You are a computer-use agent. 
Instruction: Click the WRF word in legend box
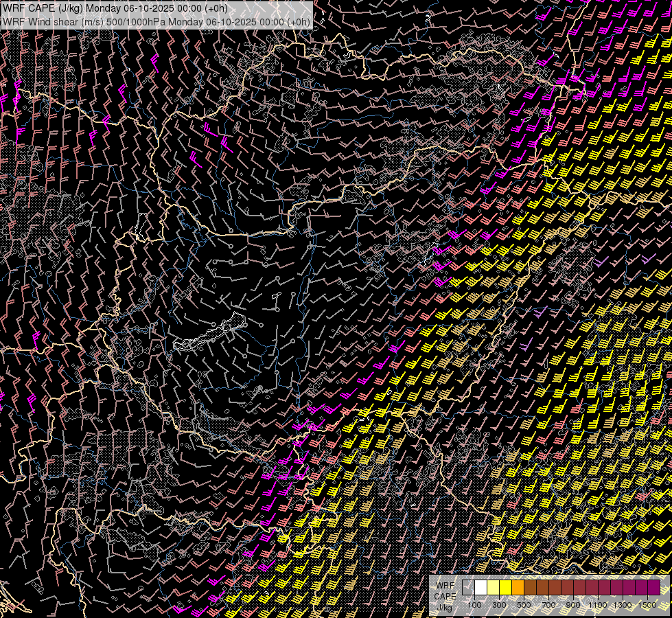coord(445,586)
